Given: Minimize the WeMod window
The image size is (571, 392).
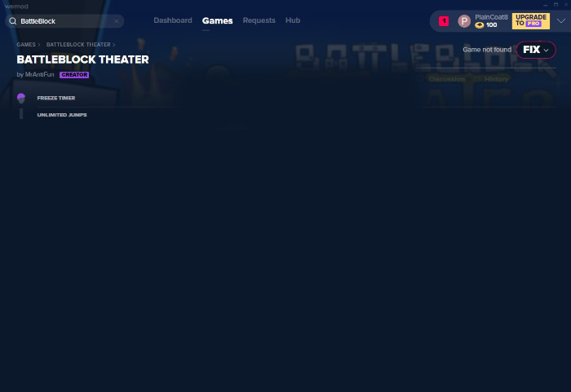Looking at the screenshot, I should pyautogui.click(x=545, y=5).
